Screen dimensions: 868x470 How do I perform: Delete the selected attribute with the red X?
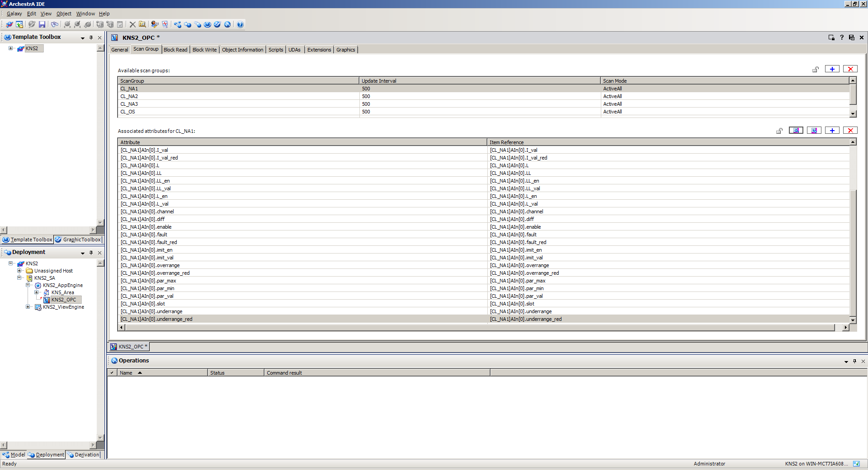pyautogui.click(x=850, y=131)
